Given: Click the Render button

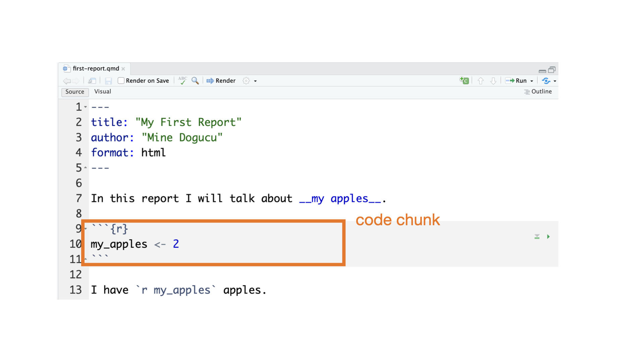Looking at the screenshot, I should click(221, 81).
